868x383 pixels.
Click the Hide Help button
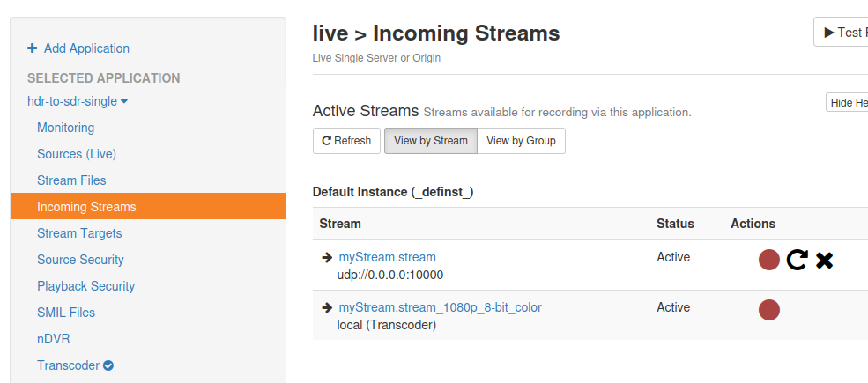click(848, 103)
